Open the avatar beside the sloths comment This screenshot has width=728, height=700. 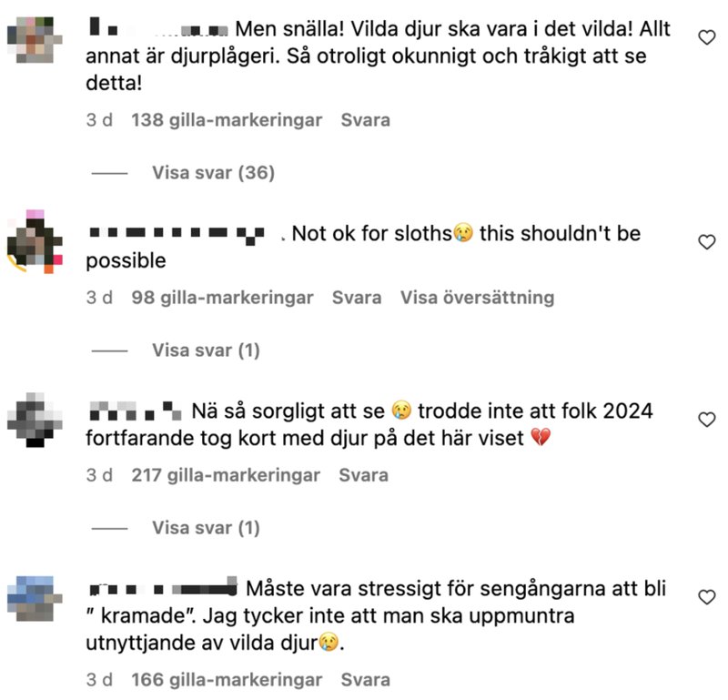pyautogui.click(x=35, y=241)
